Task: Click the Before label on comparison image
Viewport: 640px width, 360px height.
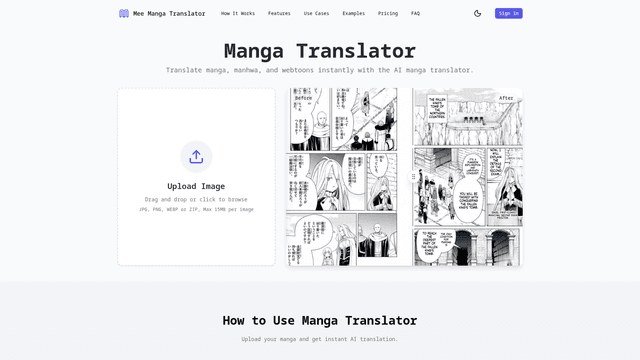Action: coord(303,98)
